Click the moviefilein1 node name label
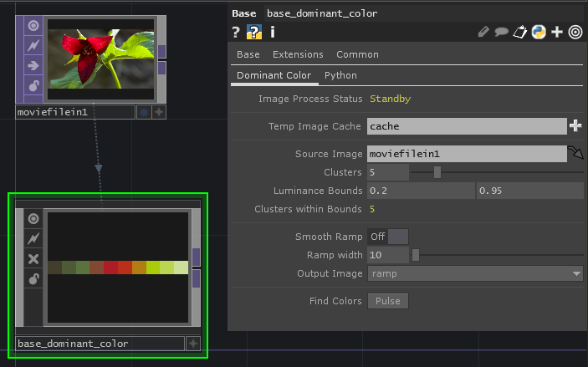Image resolution: width=588 pixels, height=367 pixels. (74, 112)
